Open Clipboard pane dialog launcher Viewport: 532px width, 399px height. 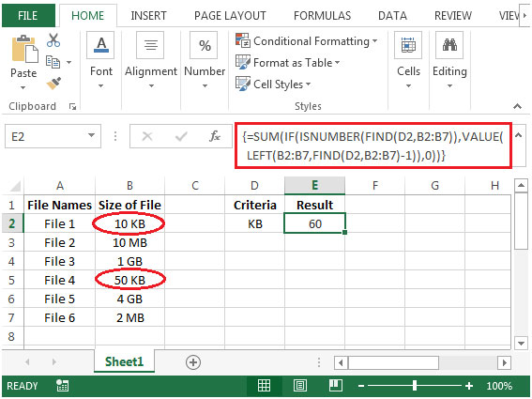pyautogui.click(x=72, y=107)
